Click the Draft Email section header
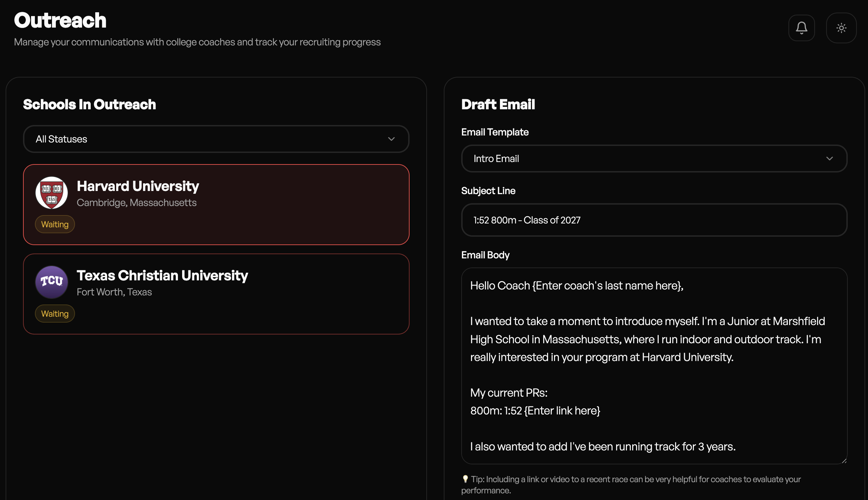 tap(498, 104)
